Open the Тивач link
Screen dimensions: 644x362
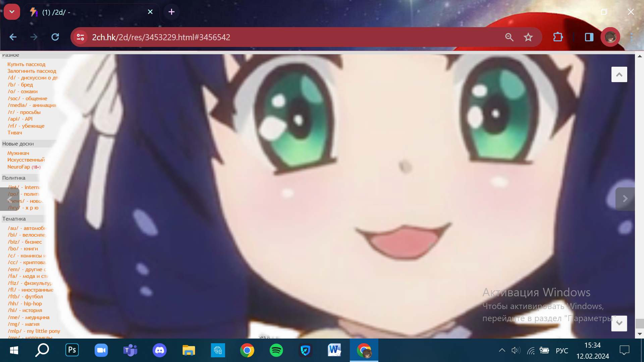[14, 133]
